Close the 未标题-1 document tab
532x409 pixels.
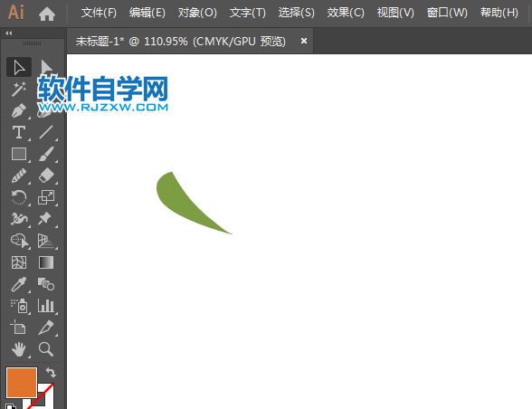(x=304, y=41)
